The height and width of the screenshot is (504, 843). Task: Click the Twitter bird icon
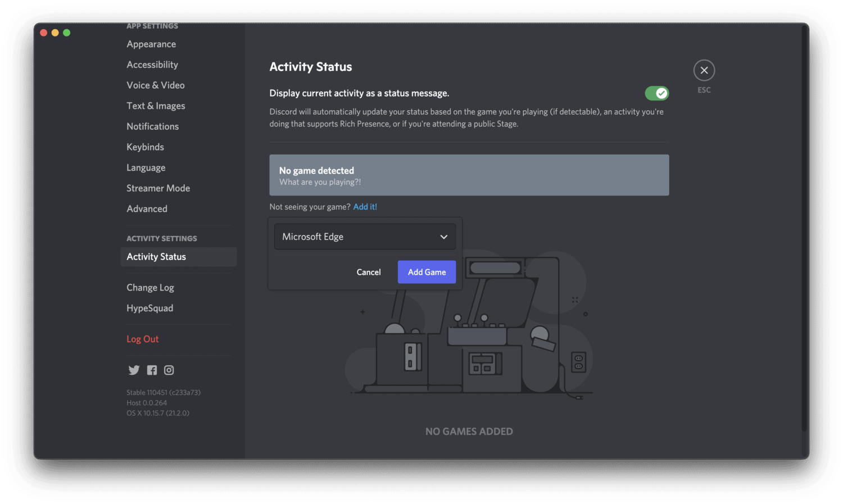[134, 370]
